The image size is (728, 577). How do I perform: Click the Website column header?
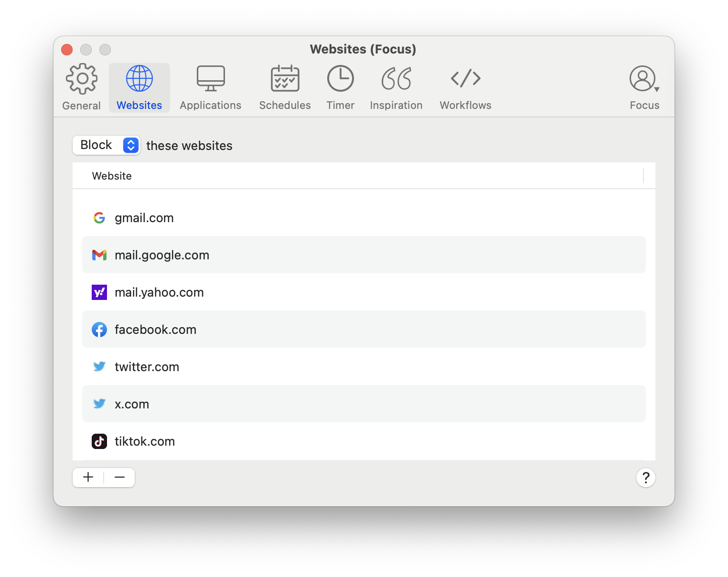pos(111,175)
